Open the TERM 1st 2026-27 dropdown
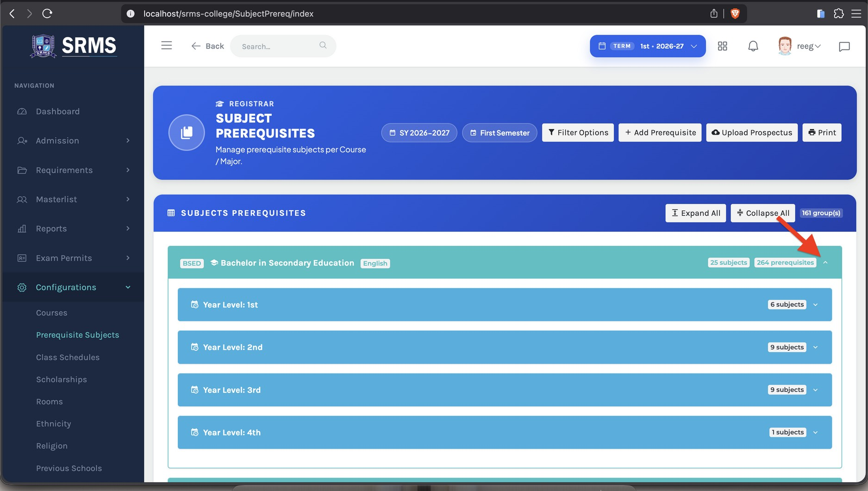 648,46
